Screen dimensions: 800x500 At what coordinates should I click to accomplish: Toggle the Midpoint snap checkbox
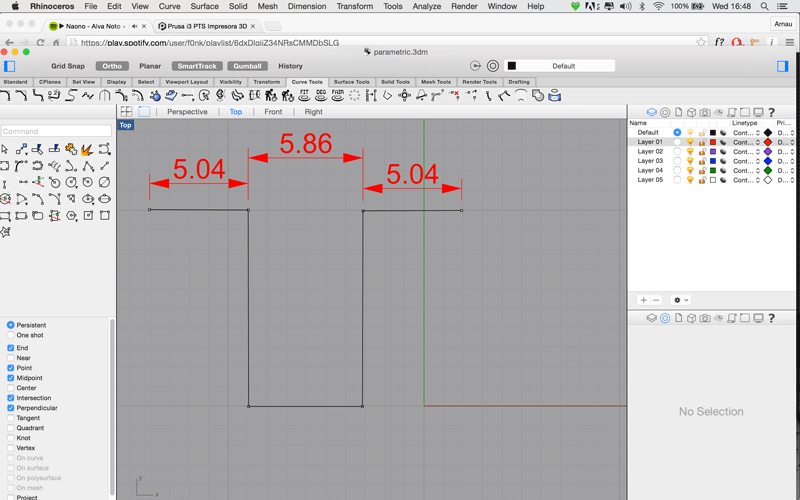tap(11, 378)
